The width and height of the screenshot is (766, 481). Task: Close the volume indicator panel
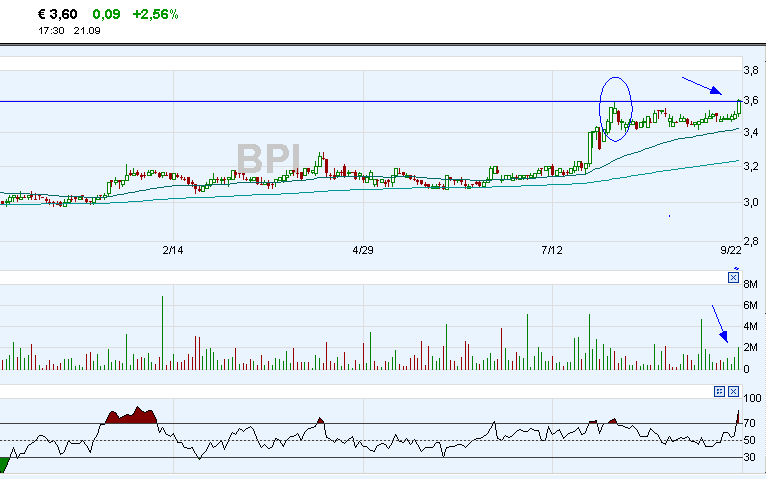pos(733,278)
